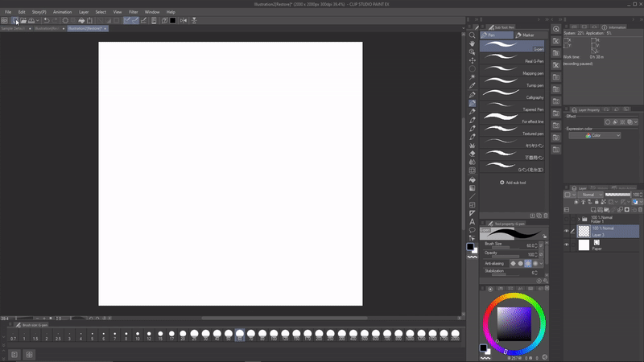Toggle visibility of Layer 3
This screenshot has height=362, width=644.
(x=567, y=231)
